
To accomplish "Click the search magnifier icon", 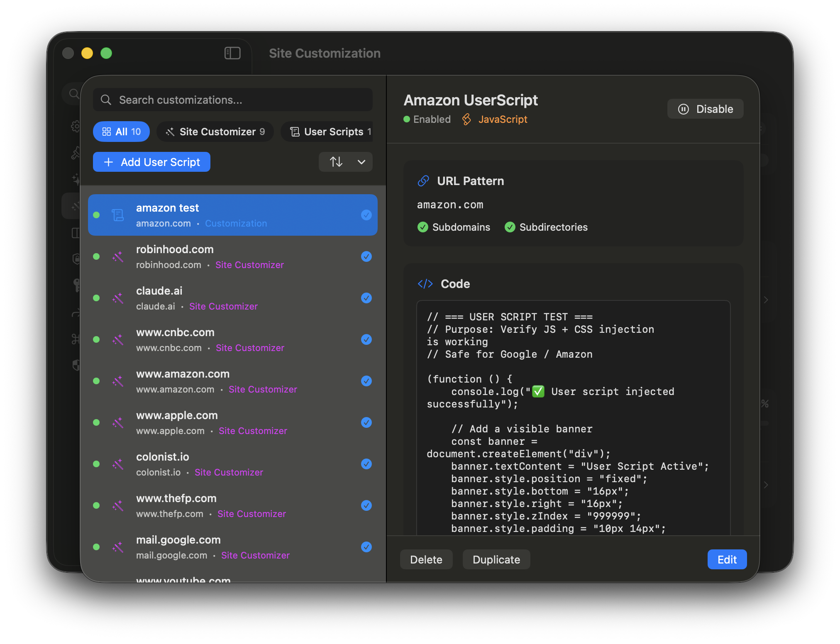I will pyautogui.click(x=106, y=100).
